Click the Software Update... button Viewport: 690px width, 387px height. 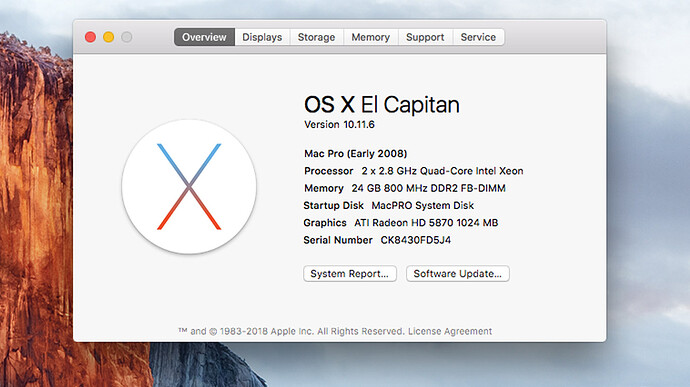(458, 273)
